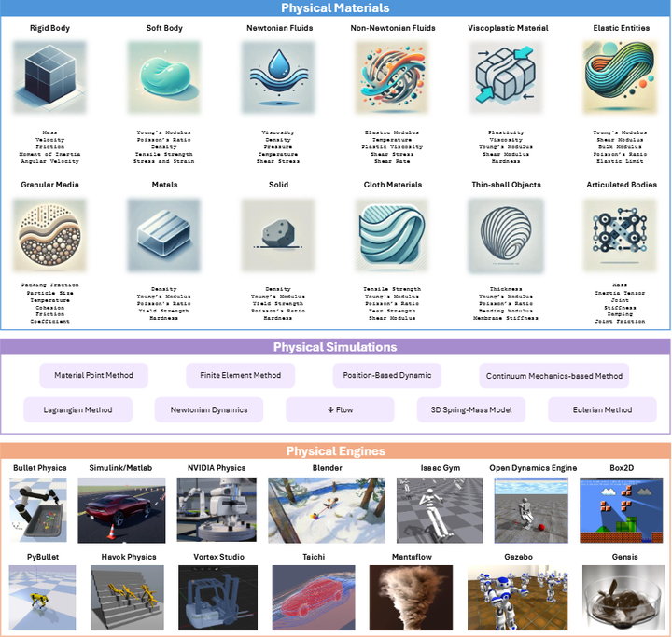The height and width of the screenshot is (637, 672).
Task: Select the Finite Element Method button
Action: [x=241, y=375]
